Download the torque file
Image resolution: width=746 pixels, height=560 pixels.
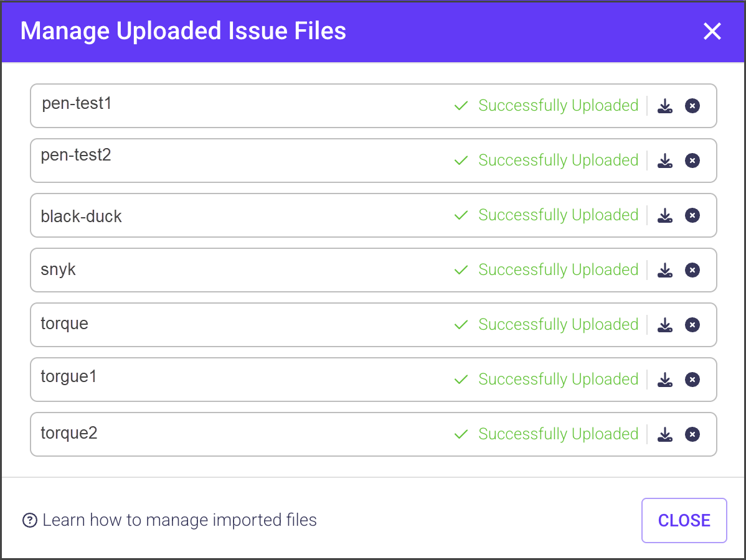point(665,325)
